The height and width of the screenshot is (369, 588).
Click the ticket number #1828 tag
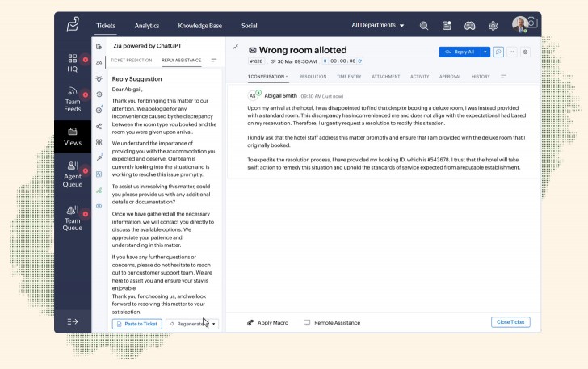coord(257,61)
